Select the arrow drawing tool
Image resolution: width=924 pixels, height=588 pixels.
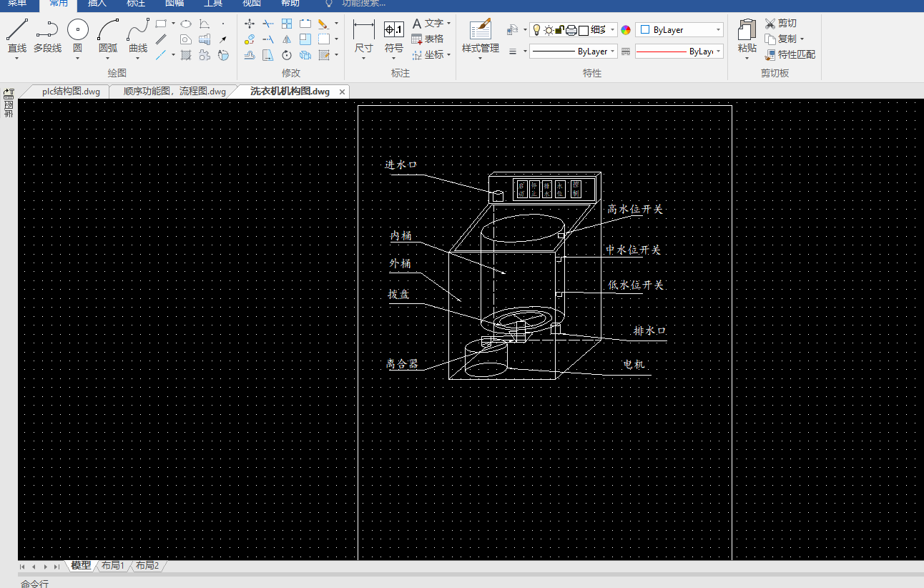223,39
